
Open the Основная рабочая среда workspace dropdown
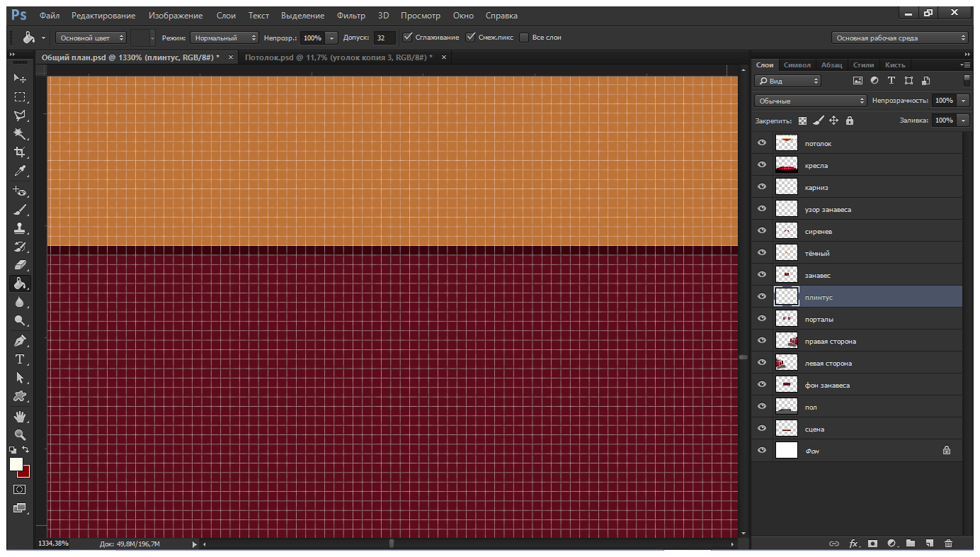900,38
